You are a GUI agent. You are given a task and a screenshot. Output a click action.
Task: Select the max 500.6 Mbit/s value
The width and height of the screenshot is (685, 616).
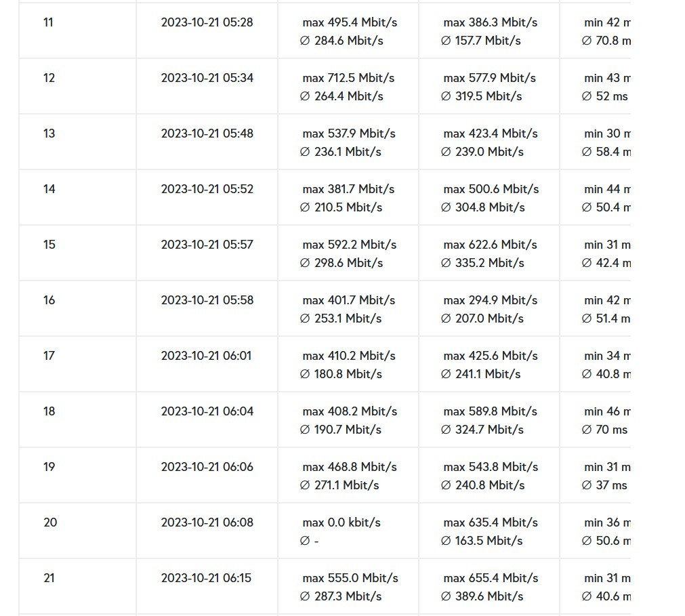tap(491, 189)
